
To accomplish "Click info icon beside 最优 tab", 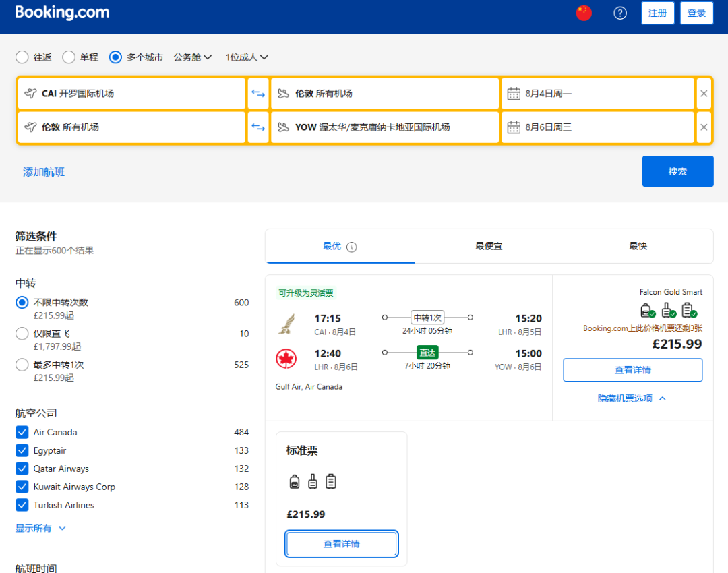I will [352, 247].
